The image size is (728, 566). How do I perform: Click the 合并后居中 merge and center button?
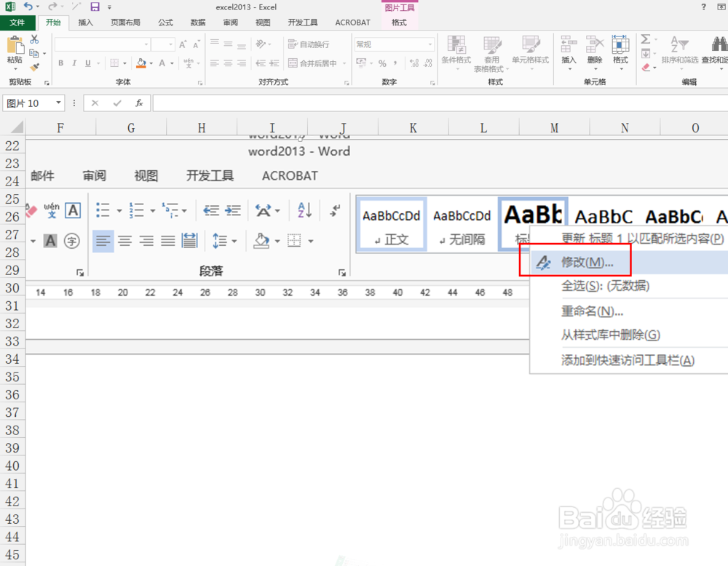[x=312, y=63]
